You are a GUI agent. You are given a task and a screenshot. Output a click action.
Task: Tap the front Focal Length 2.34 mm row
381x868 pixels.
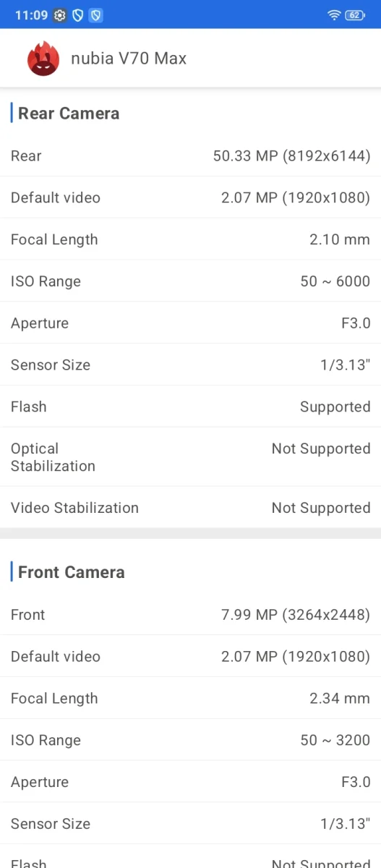coord(190,698)
